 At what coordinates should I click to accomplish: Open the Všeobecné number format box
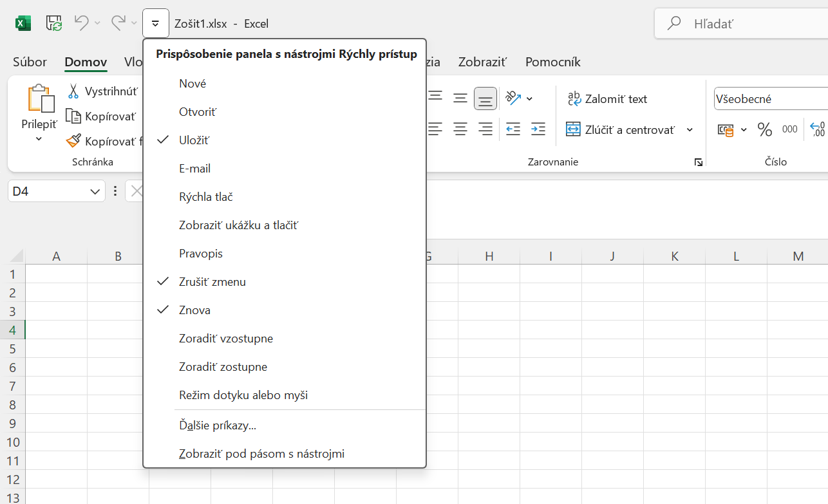pyautogui.click(x=771, y=98)
